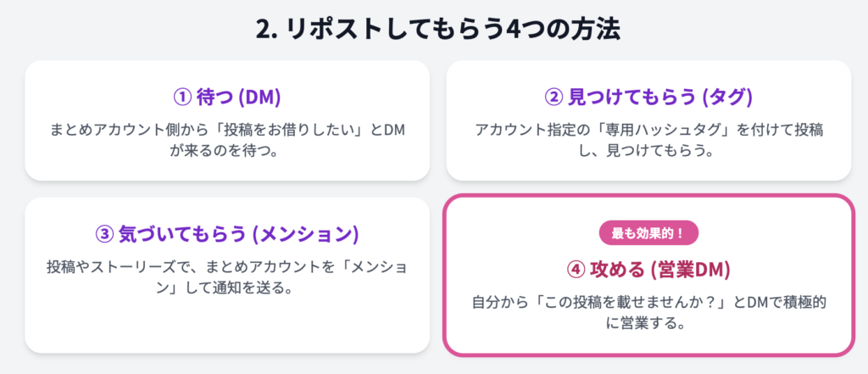
Task: Click "(営業DM)" in the fourth heading
Action: coord(688,270)
